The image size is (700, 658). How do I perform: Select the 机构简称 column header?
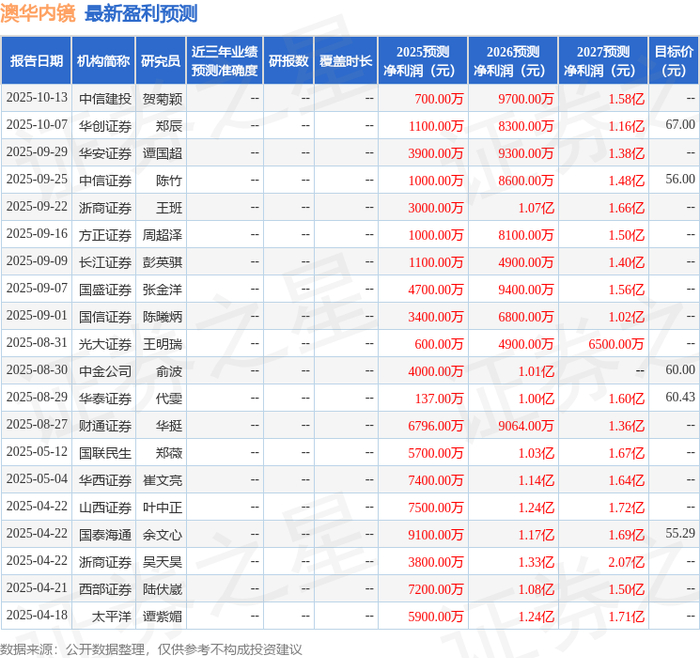click(x=104, y=61)
